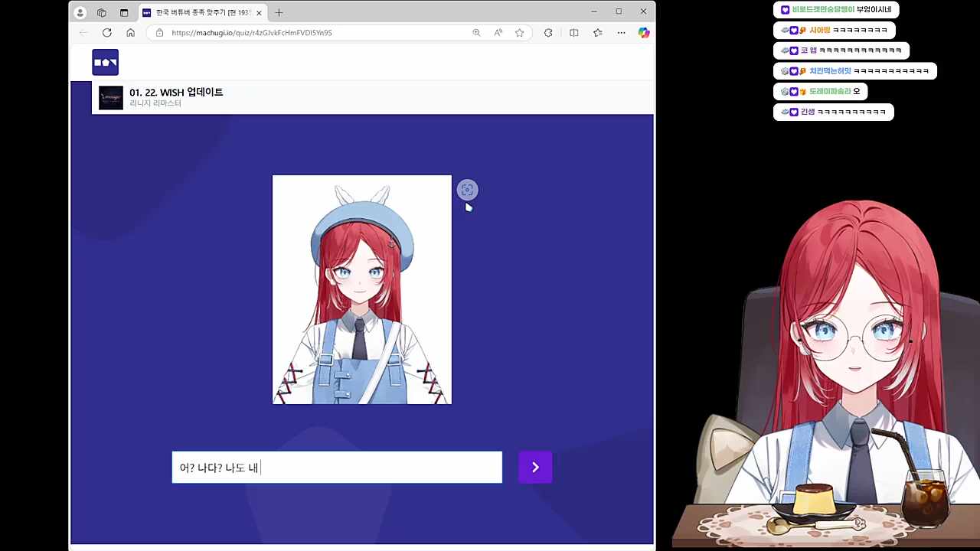Screen dimensions: 980x551
Task: Click the 리니지 리마스터 subtitle text
Action: click(155, 103)
